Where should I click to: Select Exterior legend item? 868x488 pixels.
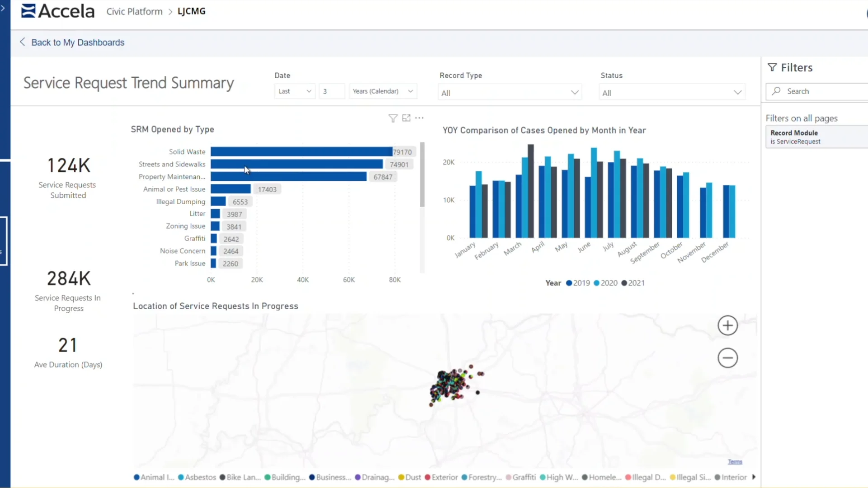coord(441,477)
